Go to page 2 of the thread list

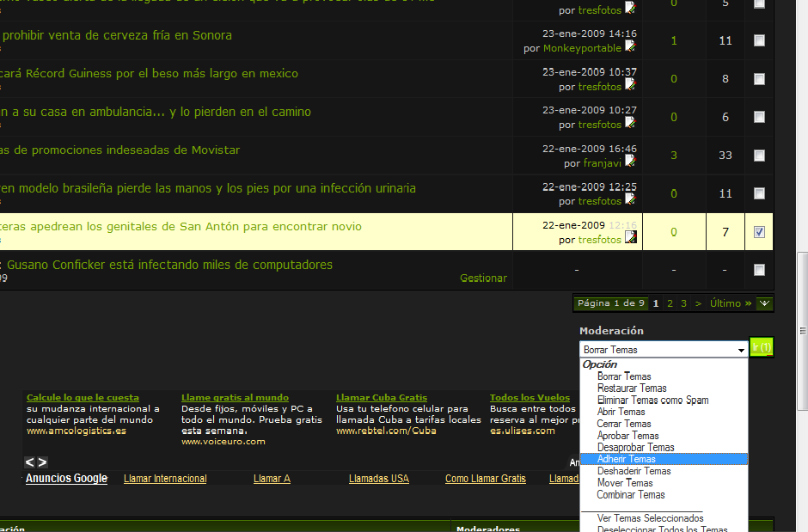(x=670, y=303)
